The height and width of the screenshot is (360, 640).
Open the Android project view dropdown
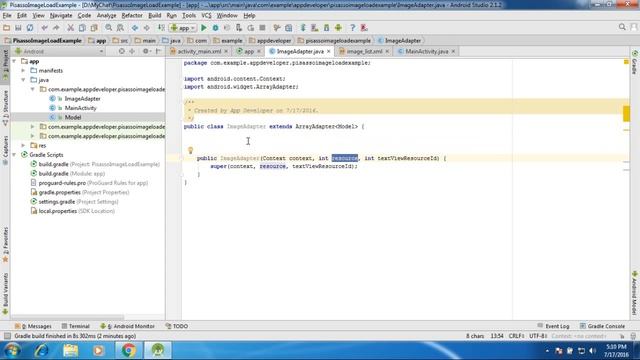tap(59, 51)
